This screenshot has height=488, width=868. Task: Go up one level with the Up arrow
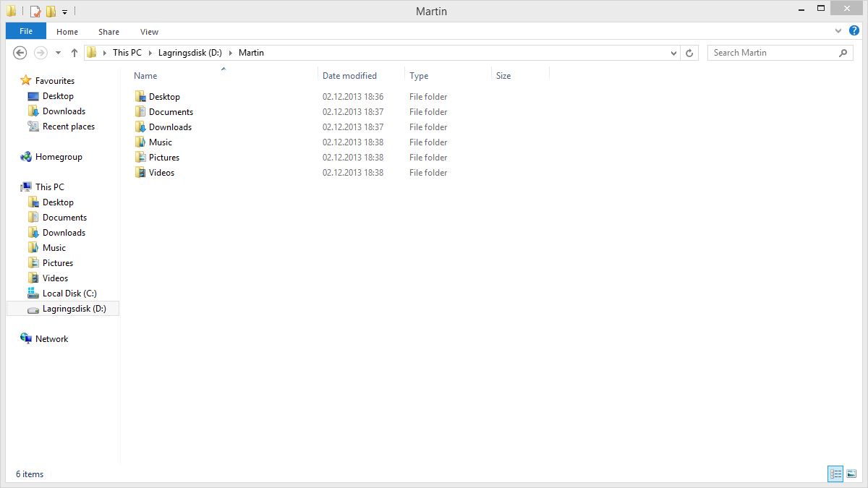pos(75,53)
